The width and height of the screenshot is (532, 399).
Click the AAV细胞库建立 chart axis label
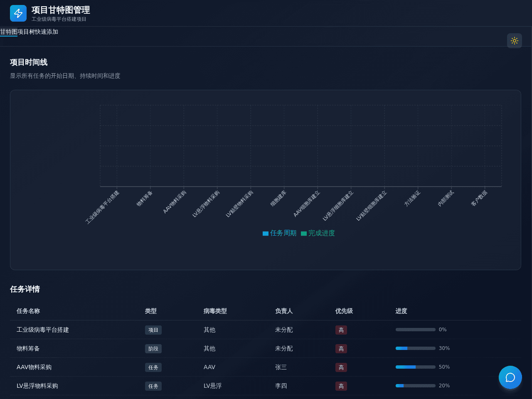pyautogui.click(x=307, y=204)
